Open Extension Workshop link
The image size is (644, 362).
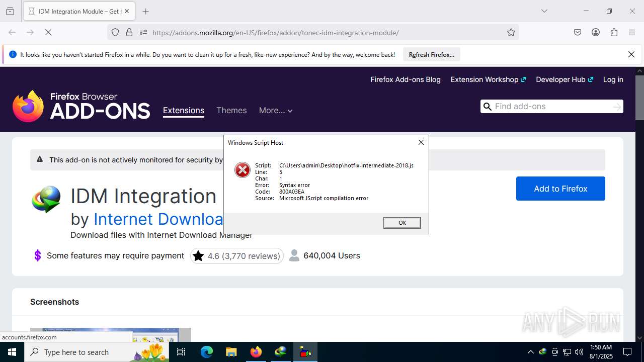click(x=488, y=79)
